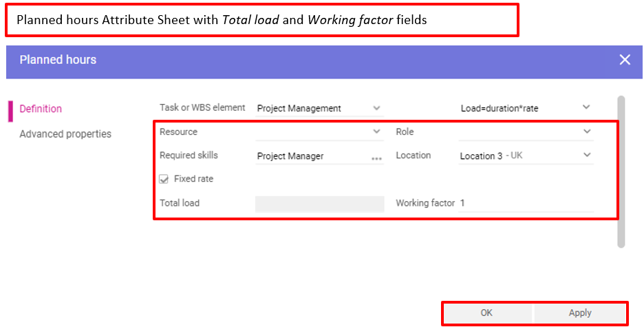The height and width of the screenshot is (327, 644).
Task: Toggle the Fixed rate checkbox
Action: click(x=164, y=179)
